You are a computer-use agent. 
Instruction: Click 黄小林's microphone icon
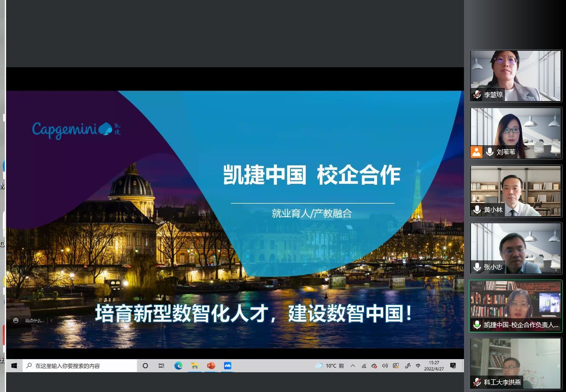coord(477,210)
